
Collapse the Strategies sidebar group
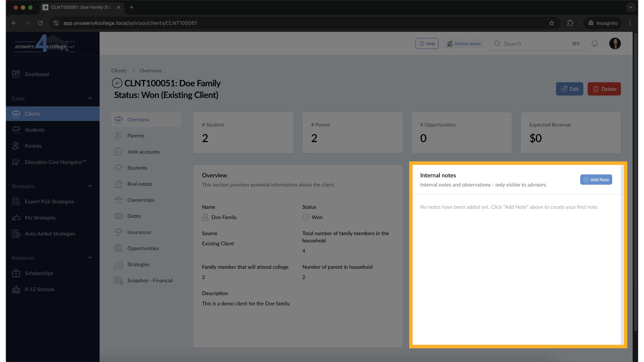click(90, 186)
